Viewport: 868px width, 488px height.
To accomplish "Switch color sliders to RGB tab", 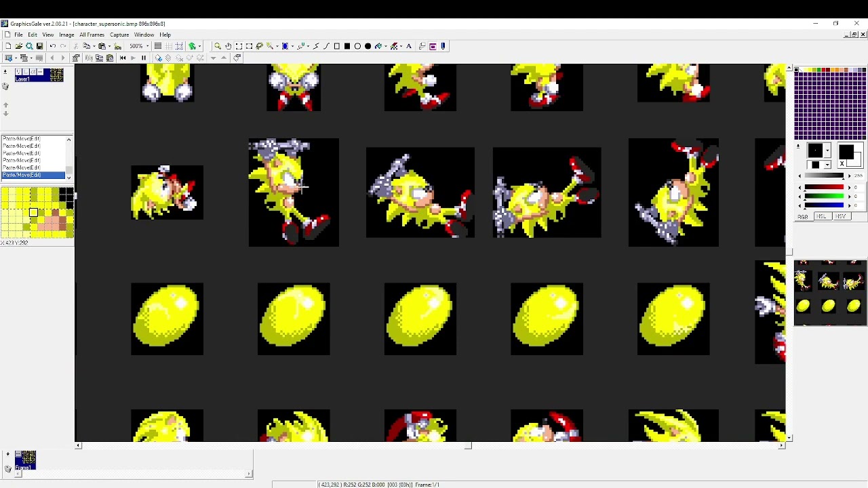I will click(803, 216).
